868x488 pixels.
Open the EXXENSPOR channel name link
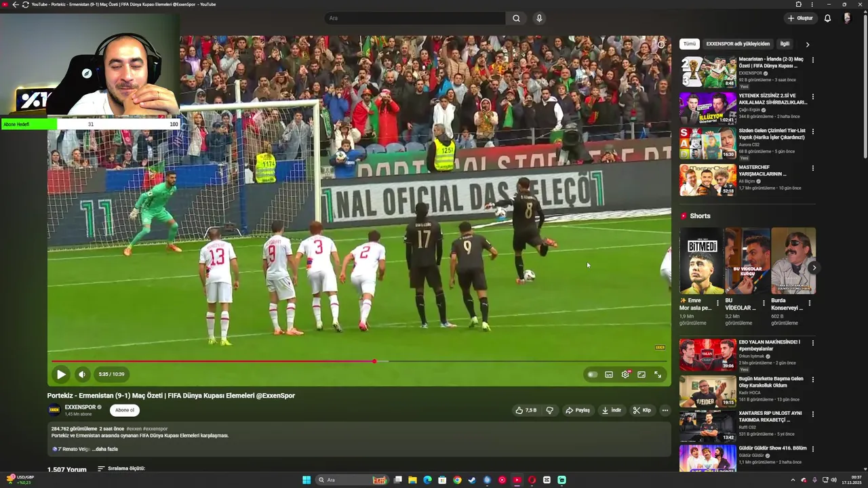click(80, 407)
